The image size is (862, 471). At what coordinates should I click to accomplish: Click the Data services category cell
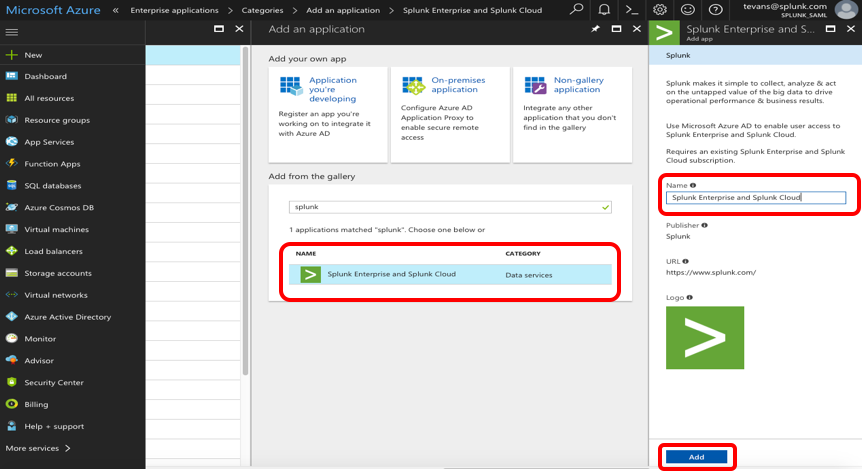click(x=528, y=275)
